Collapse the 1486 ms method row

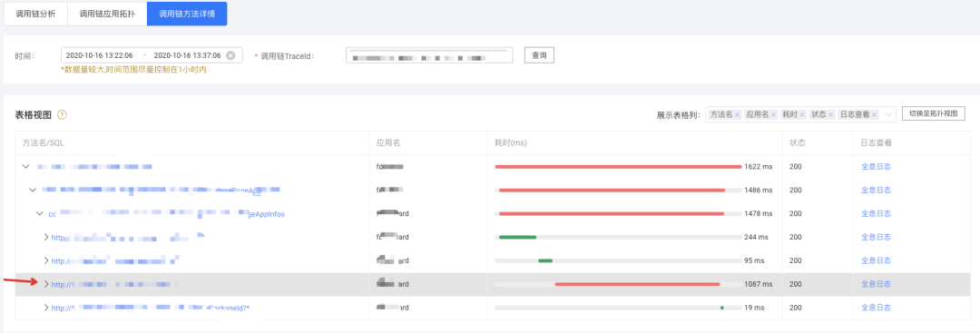point(33,190)
